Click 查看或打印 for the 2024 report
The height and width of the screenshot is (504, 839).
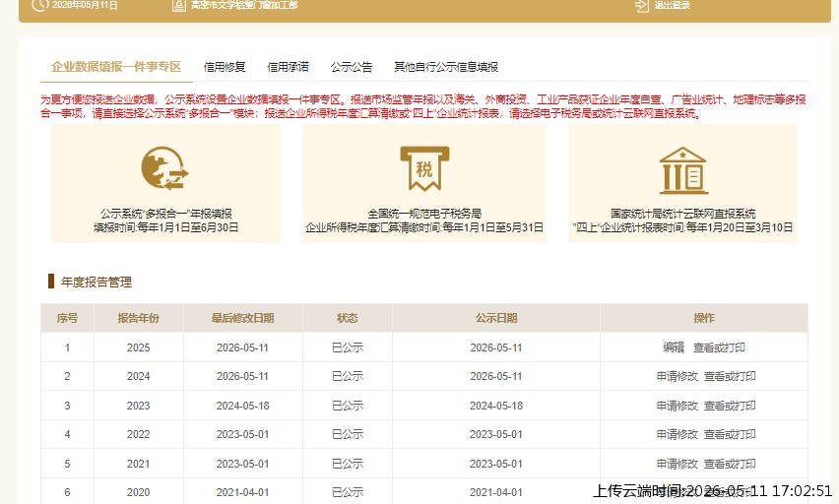tap(730, 377)
